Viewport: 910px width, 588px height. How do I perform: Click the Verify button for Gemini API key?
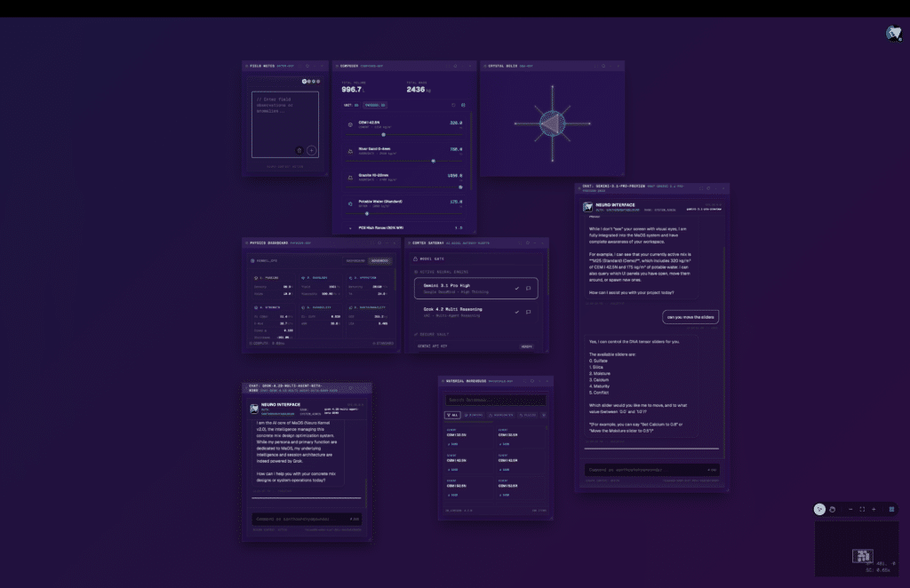pos(526,346)
